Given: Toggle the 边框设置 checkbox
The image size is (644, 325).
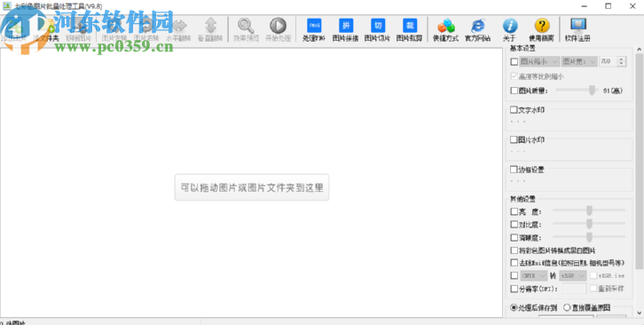Looking at the screenshot, I should tap(514, 170).
